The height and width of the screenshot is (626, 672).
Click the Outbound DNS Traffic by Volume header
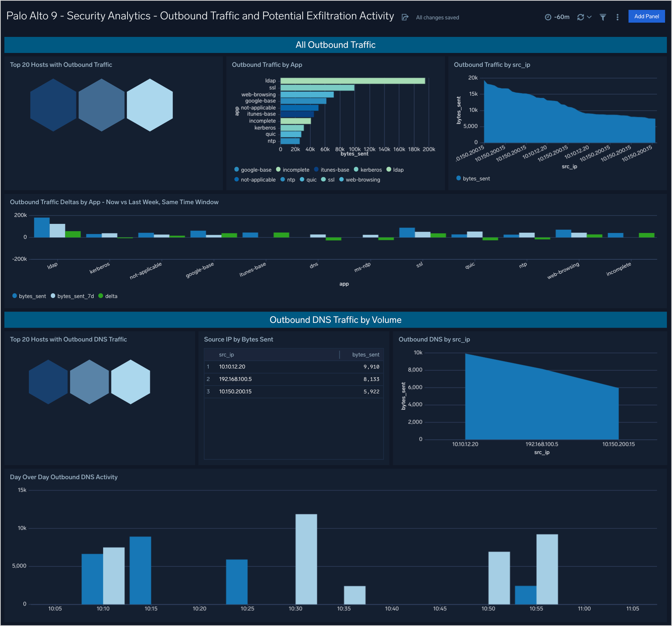point(335,320)
